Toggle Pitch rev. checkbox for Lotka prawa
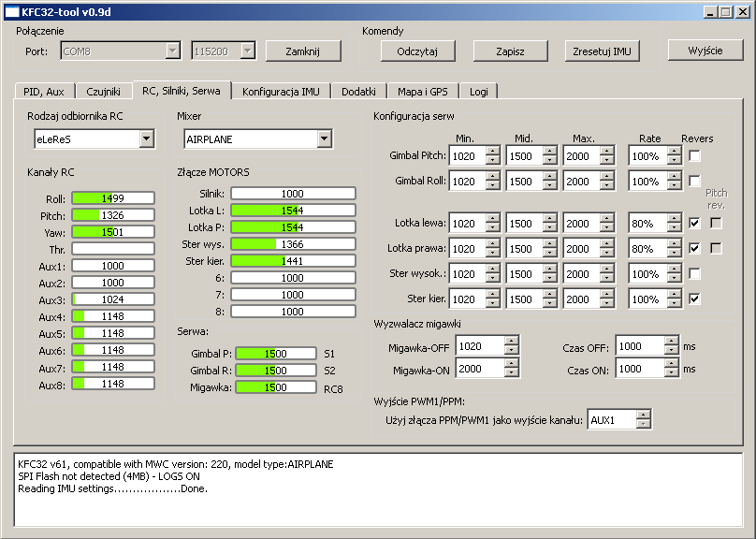 [716, 249]
